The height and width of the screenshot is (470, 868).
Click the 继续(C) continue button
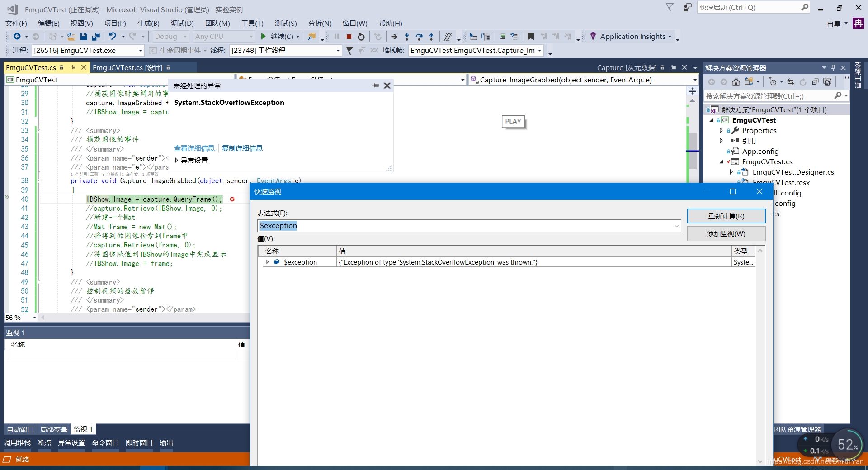coord(277,37)
